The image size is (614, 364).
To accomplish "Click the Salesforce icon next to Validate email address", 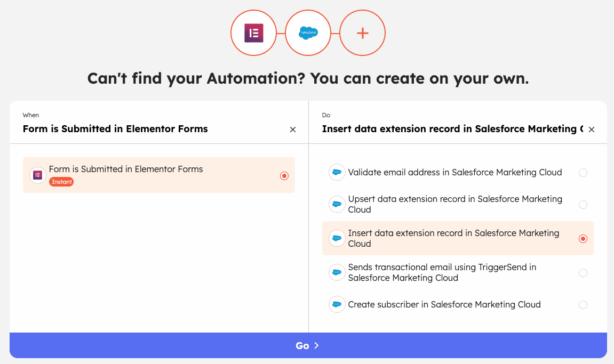I will point(337,172).
